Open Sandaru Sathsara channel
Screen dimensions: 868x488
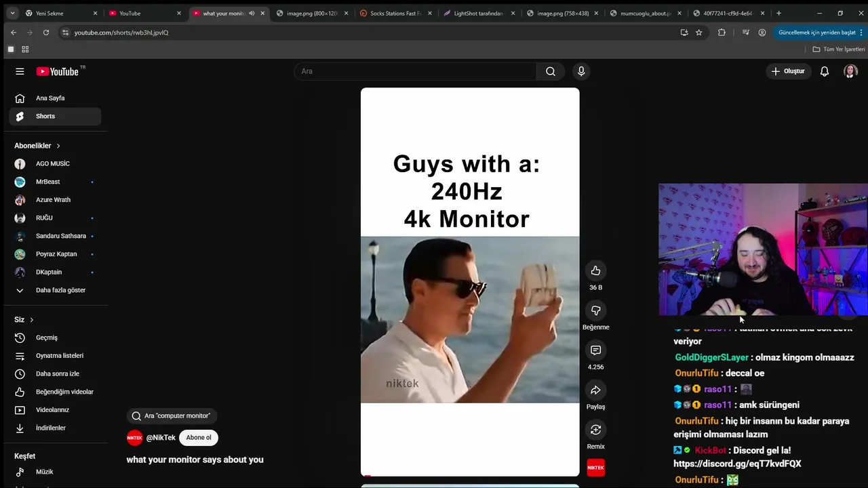tap(55, 236)
